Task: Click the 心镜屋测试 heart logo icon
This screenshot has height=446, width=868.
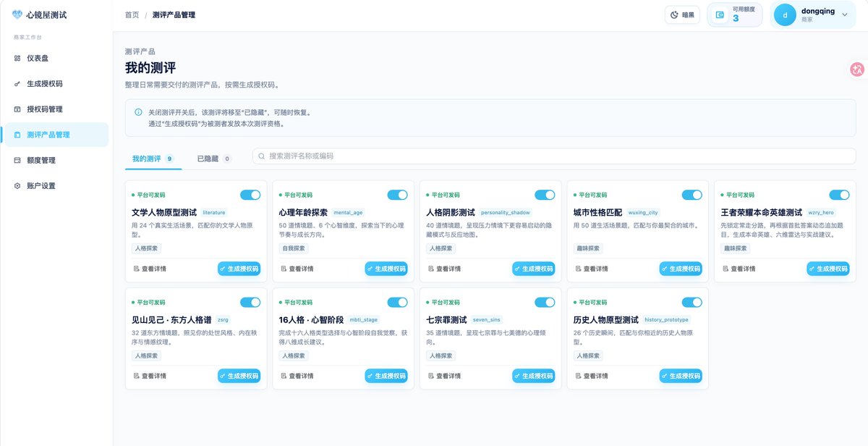Action: pyautogui.click(x=17, y=14)
